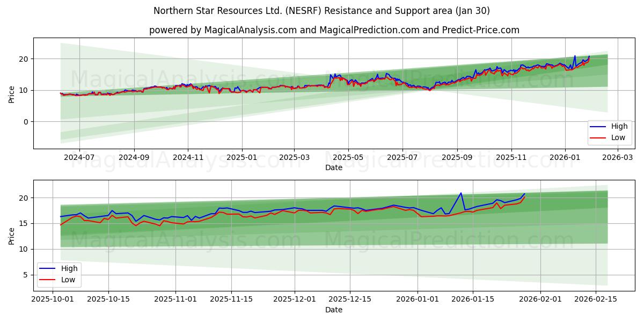Click the 2026-01-01 tick label
Viewport: 644px width, 322px height.
[x=418, y=299]
